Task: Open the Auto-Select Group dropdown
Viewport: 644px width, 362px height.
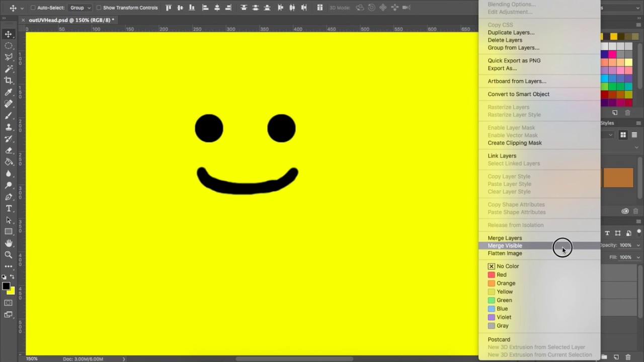Action: (x=80, y=8)
